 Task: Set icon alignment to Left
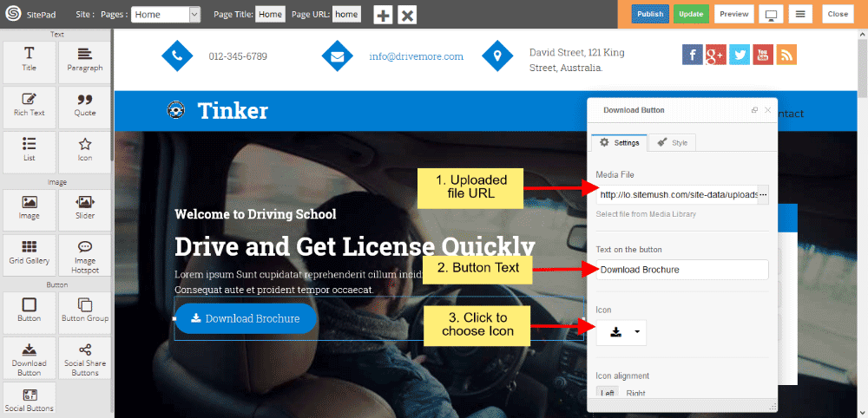pyautogui.click(x=608, y=393)
